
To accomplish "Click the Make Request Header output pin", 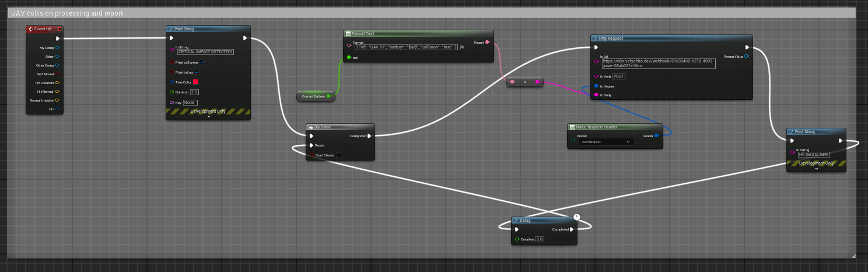I will pos(657,135).
